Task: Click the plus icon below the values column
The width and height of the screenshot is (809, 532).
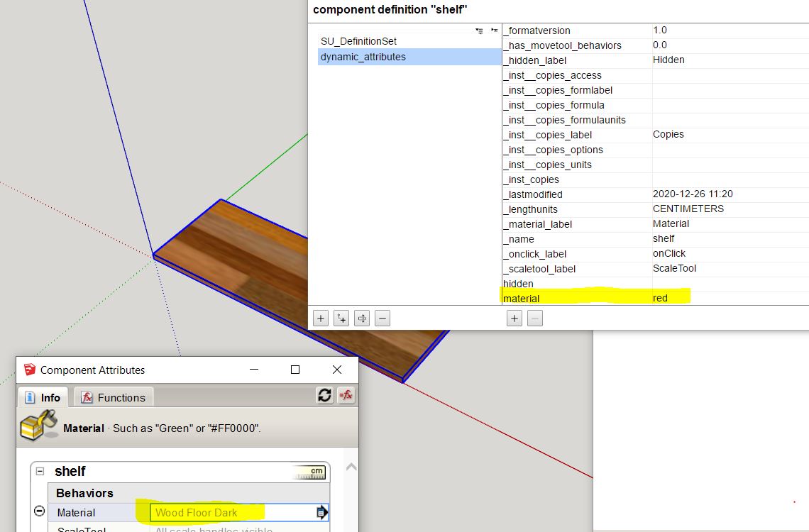Action: pos(514,318)
